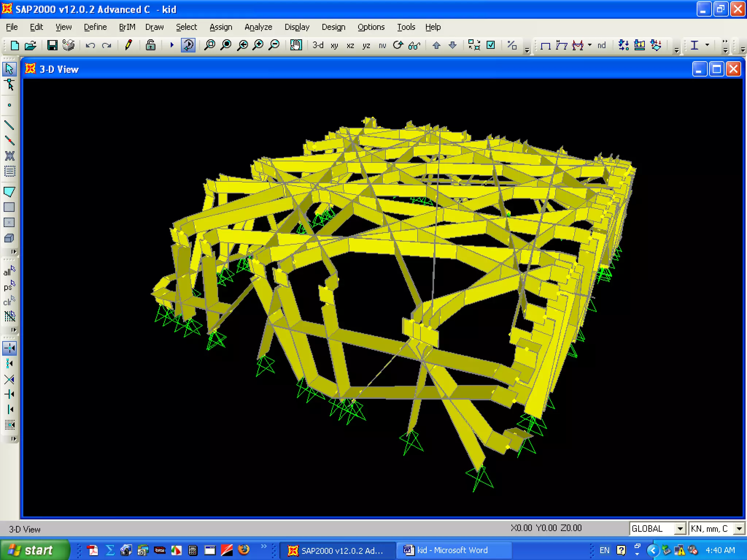The height and width of the screenshot is (560, 747).
Task: Open Perspective Toggle glasses icon
Action: 414,45
